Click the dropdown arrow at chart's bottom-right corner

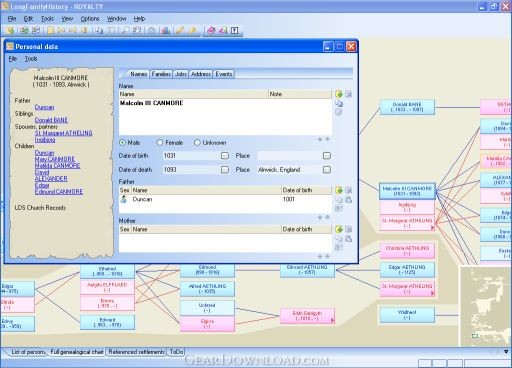[506, 352]
